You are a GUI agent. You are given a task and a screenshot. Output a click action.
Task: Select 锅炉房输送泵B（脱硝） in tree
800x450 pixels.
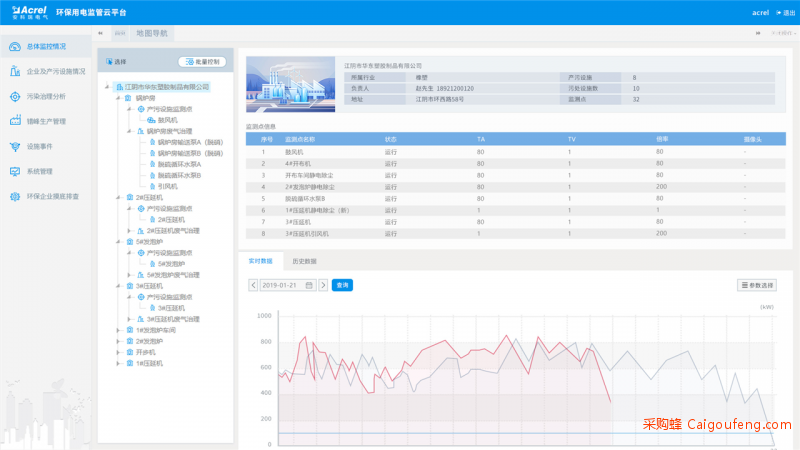point(190,153)
